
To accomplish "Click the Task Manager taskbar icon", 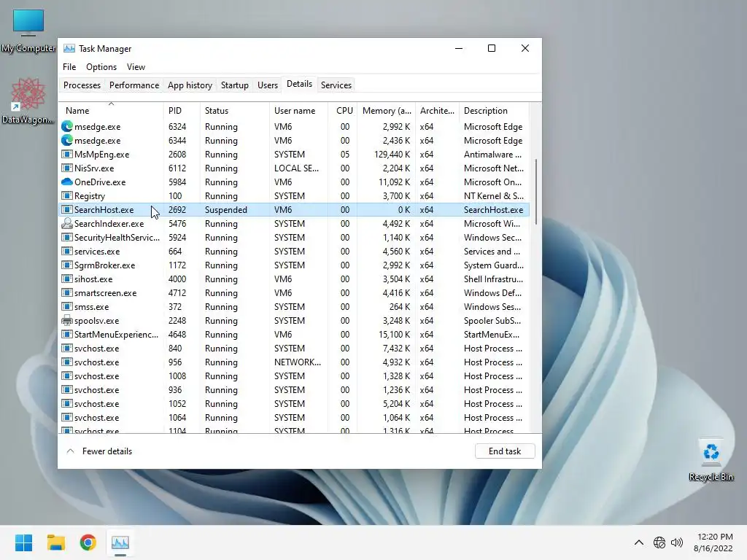I will (120, 542).
